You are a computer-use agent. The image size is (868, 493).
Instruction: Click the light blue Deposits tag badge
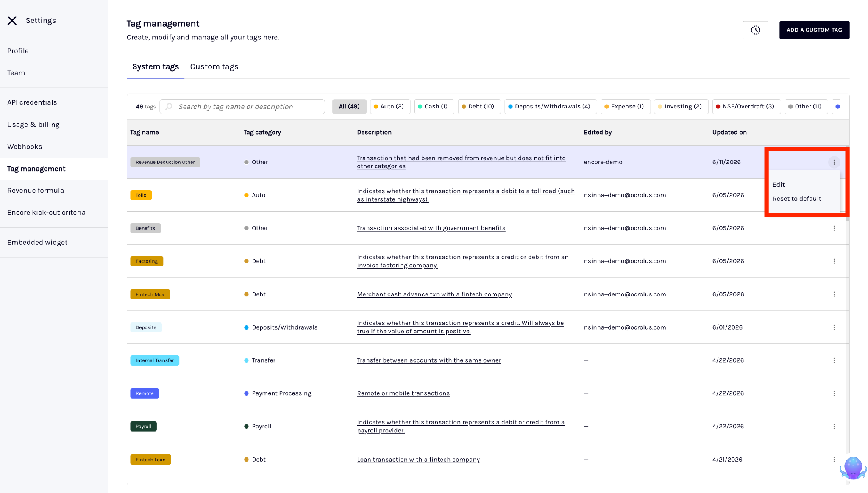[146, 327]
